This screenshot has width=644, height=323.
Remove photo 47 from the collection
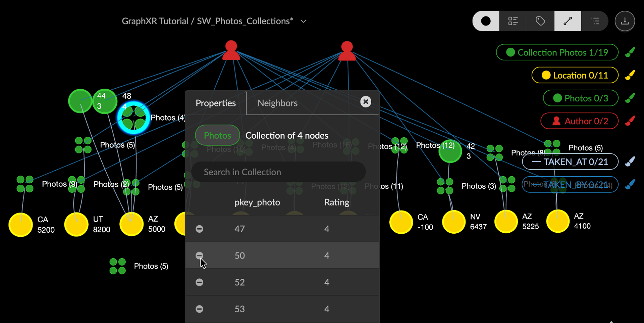199,229
